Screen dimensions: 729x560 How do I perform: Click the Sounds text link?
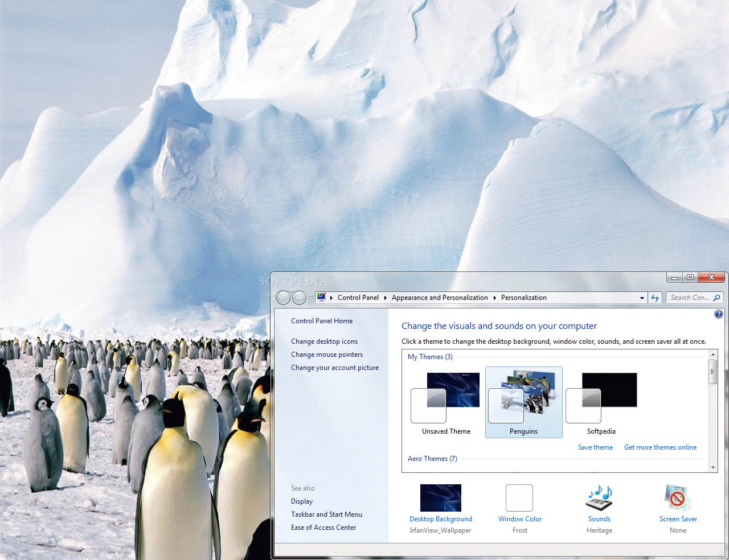pyautogui.click(x=600, y=519)
